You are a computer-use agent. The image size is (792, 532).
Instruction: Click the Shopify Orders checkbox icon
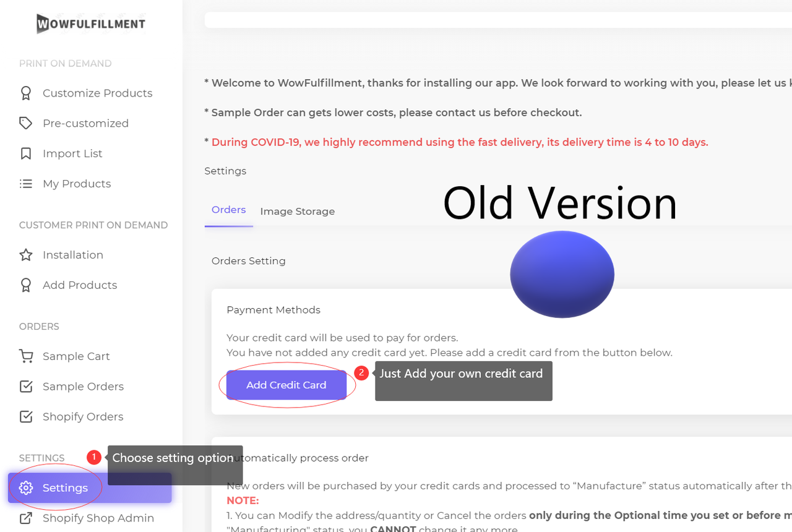[x=26, y=417]
